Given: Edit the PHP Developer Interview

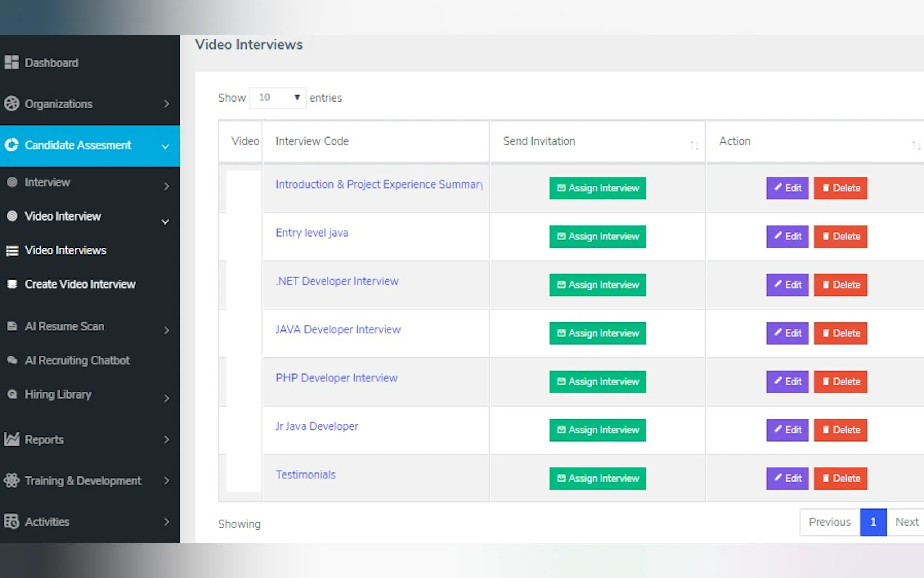Looking at the screenshot, I should pyautogui.click(x=787, y=381).
